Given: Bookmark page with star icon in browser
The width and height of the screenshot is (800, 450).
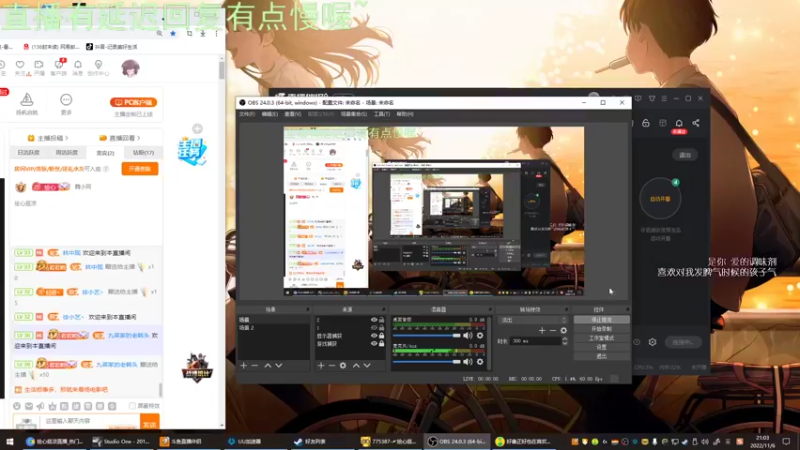Looking at the screenshot, I should point(173,33).
